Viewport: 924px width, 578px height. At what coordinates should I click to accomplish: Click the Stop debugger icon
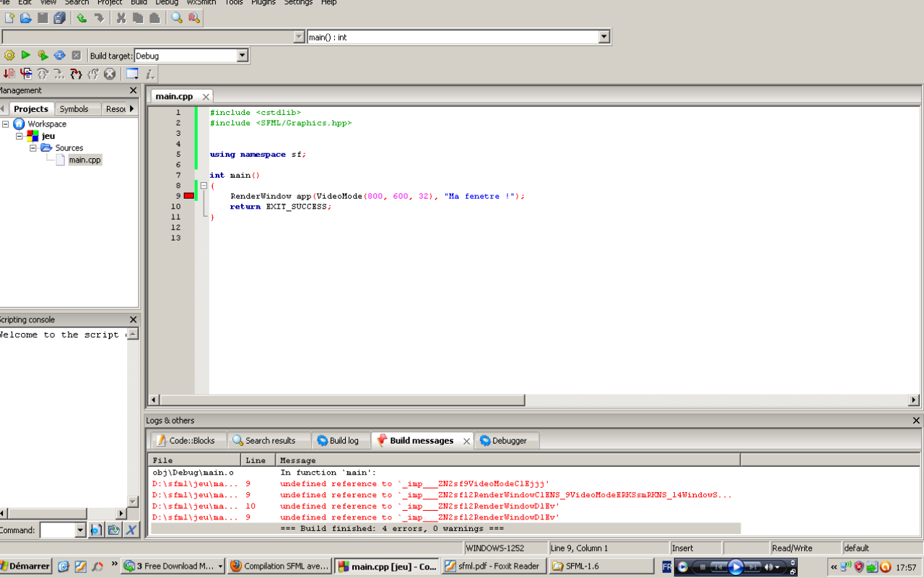(x=110, y=74)
